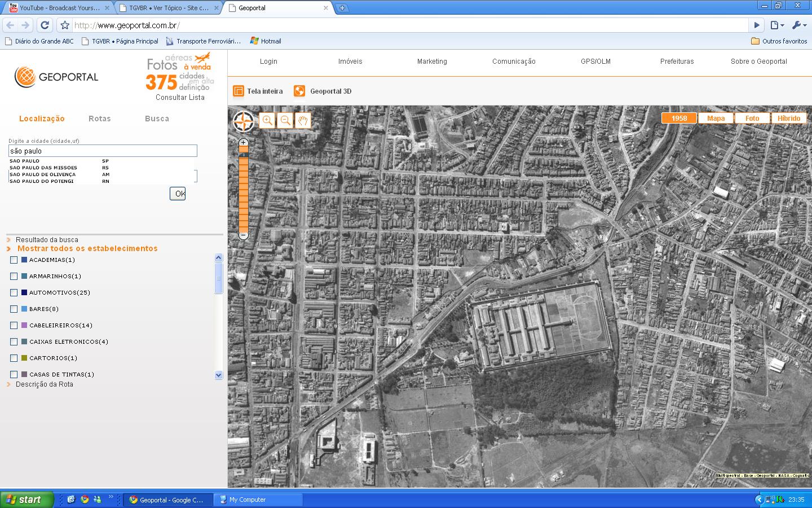812x508 pixels.
Task: Switch to the Rotas tab
Action: click(x=99, y=119)
